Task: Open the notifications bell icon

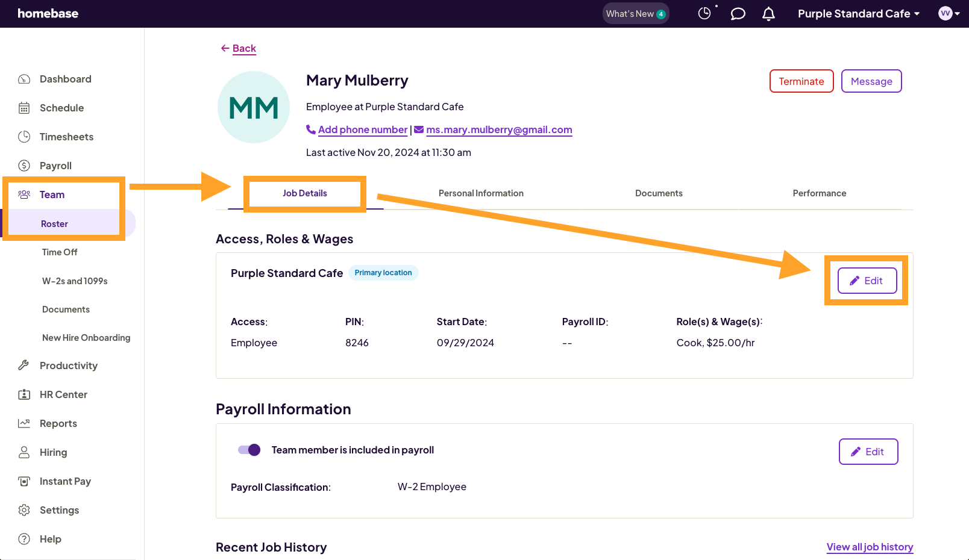Action: pyautogui.click(x=768, y=13)
